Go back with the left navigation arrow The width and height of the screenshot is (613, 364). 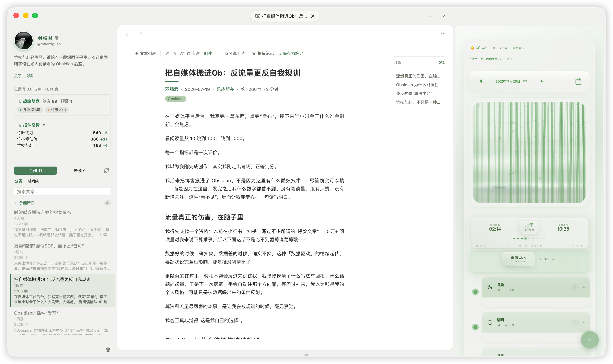[x=127, y=34]
